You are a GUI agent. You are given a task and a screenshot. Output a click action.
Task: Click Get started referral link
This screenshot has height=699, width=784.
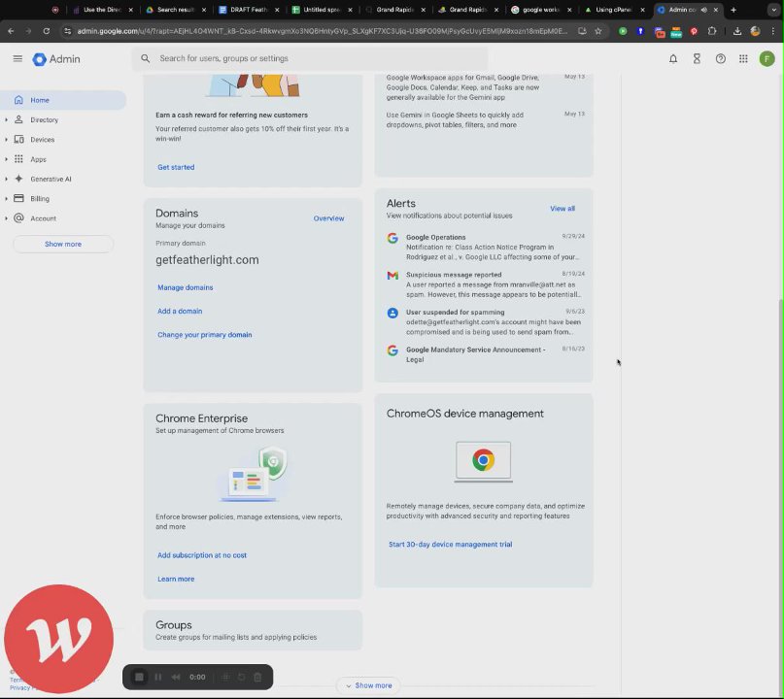coord(176,167)
